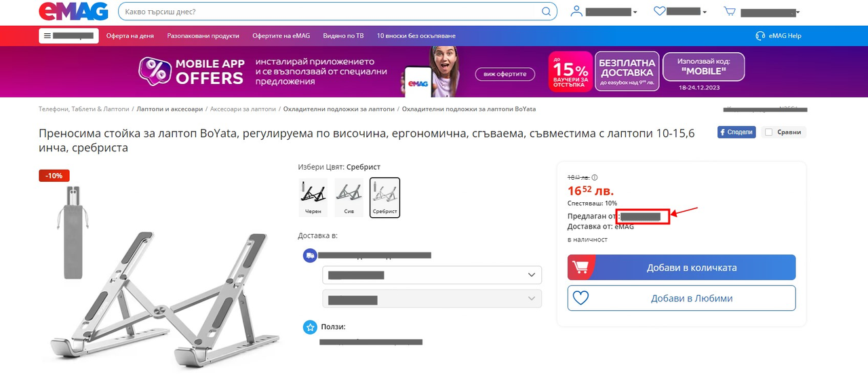The image size is (868, 380).
Task: Tick the Сравни checkbox
Action: (x=768, y=132)
